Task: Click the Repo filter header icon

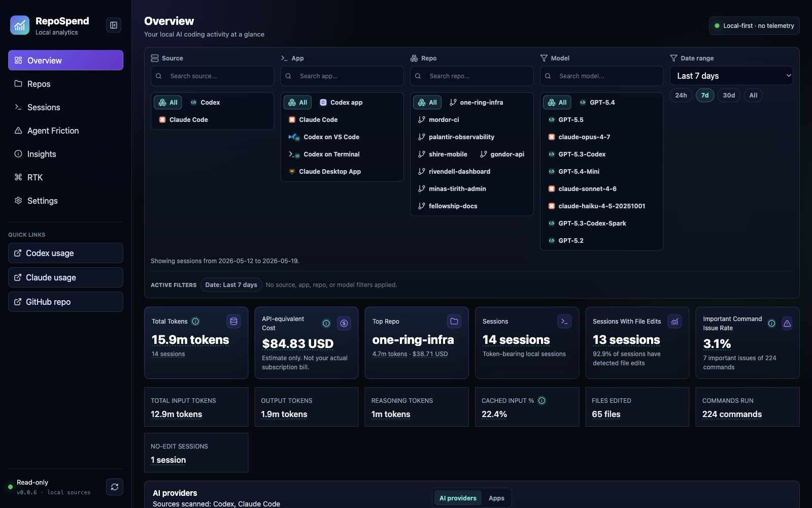Action: click(x=414, y=58)
